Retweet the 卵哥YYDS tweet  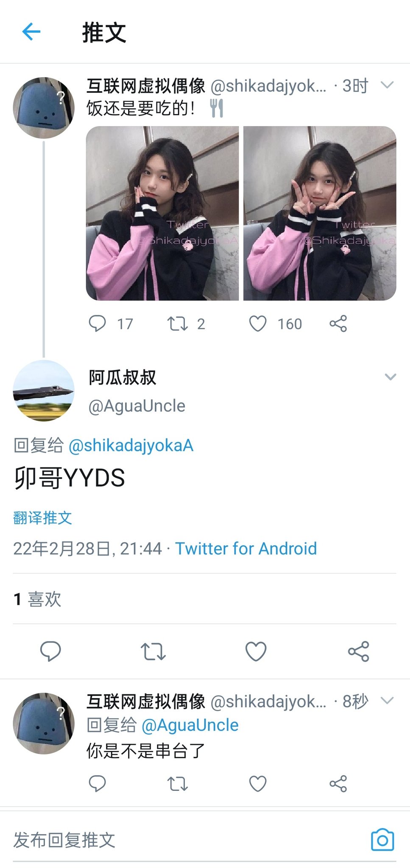pos(153,651)
